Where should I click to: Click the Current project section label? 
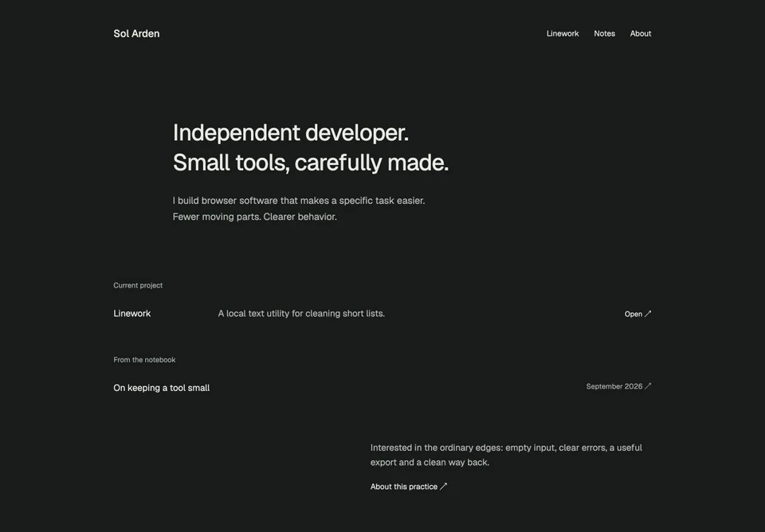tap(138, 285)
